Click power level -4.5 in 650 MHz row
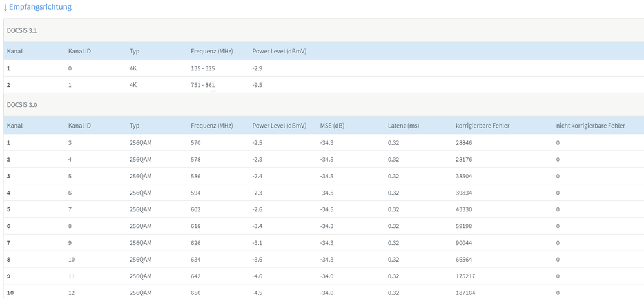 (x=257, y=293)
